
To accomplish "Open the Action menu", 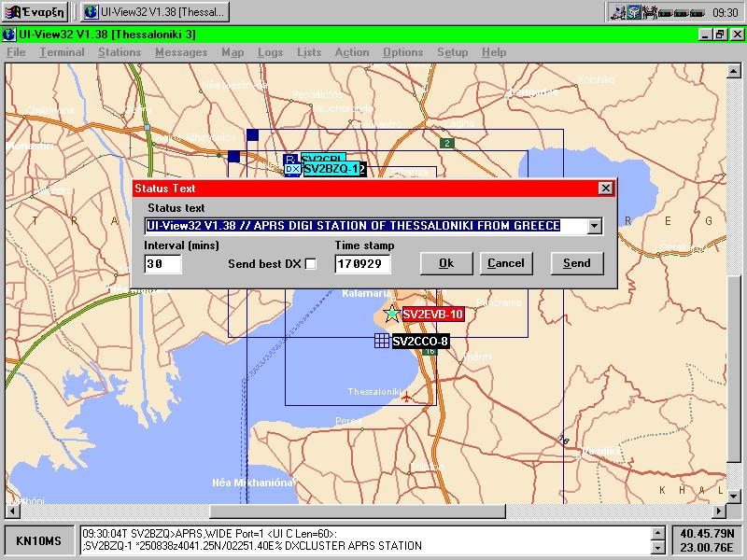I will (x=352, y=52).
